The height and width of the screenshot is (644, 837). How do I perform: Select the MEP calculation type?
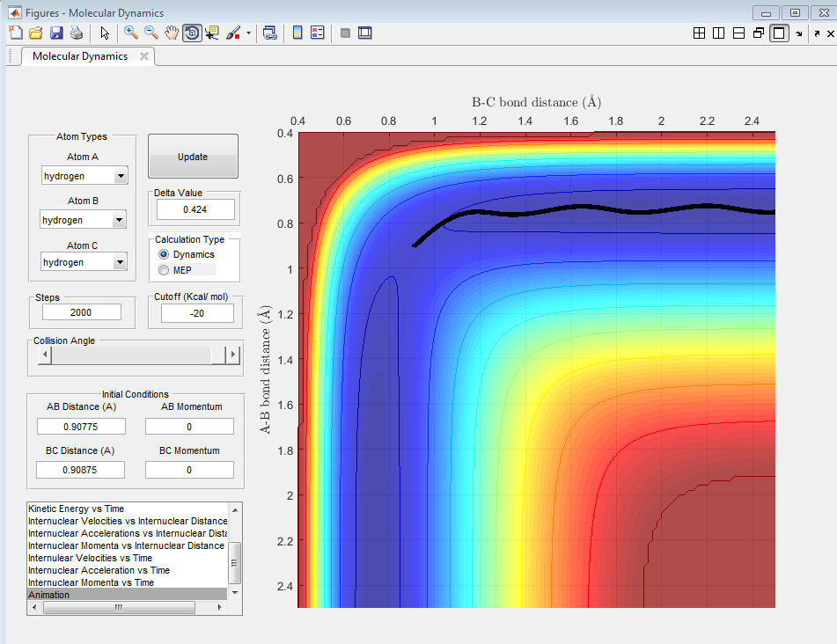[164, 269]
